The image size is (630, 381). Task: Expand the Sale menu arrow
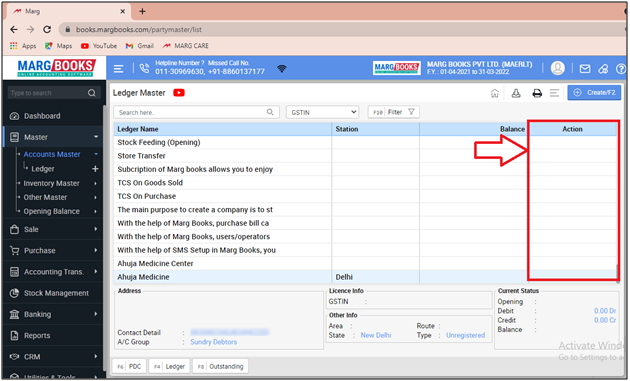coord(96,229)
